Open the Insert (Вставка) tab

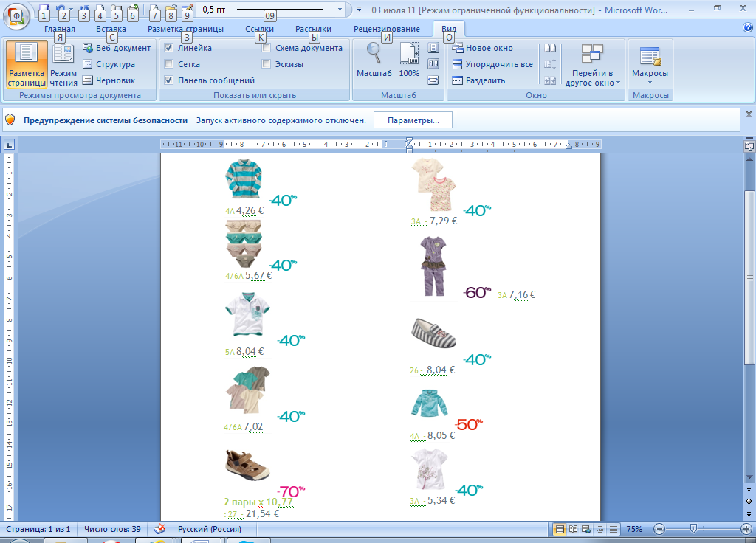tap(111, 29)
